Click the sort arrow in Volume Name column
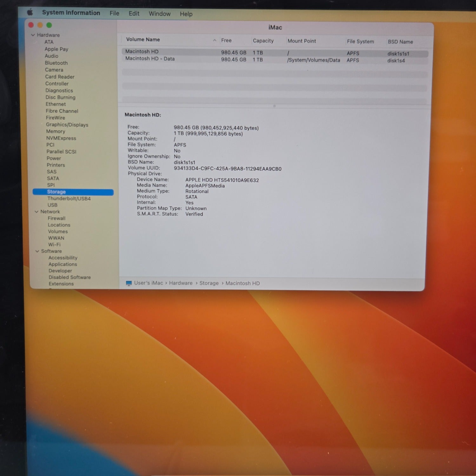The width and height of the screenshot is (476, 476). [x=215, y=40]
